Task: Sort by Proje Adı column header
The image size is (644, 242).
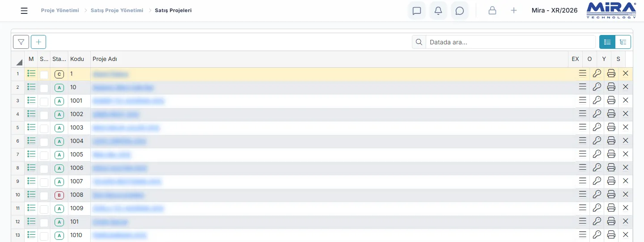Action: click(x=329, y=59)
